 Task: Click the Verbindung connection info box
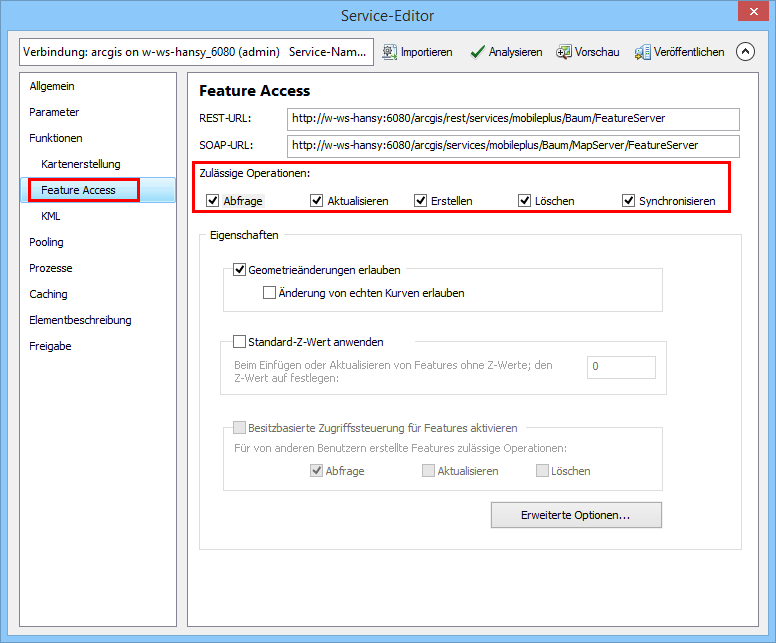coord(196,52)
